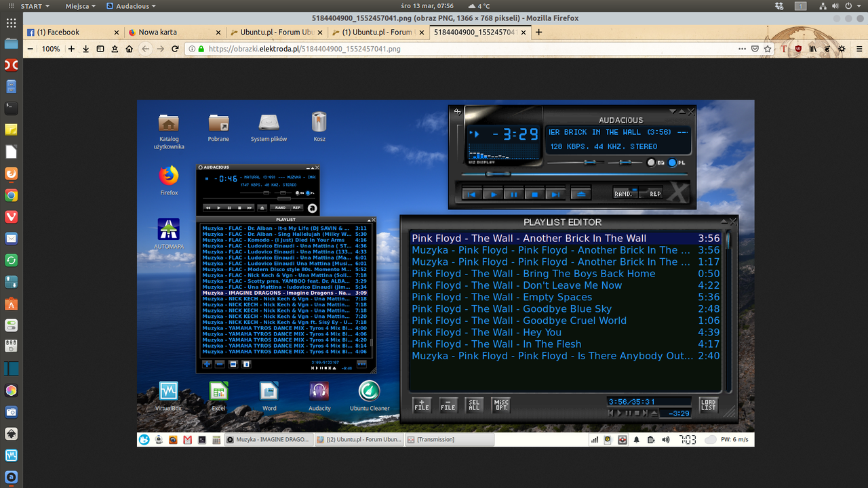Toggle RAND. shuffle in large Audacious player
This screenshot has width=868, height=488.
pos(624,194)
